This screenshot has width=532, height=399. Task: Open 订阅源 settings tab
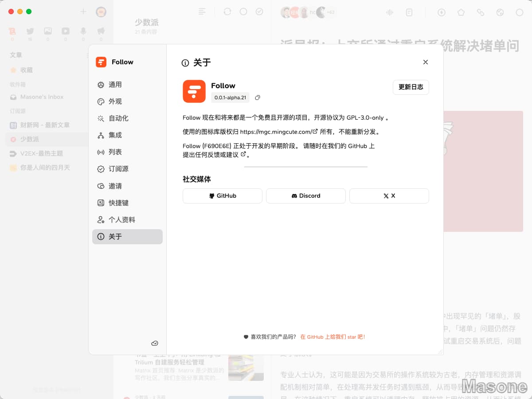click(127, 169)
